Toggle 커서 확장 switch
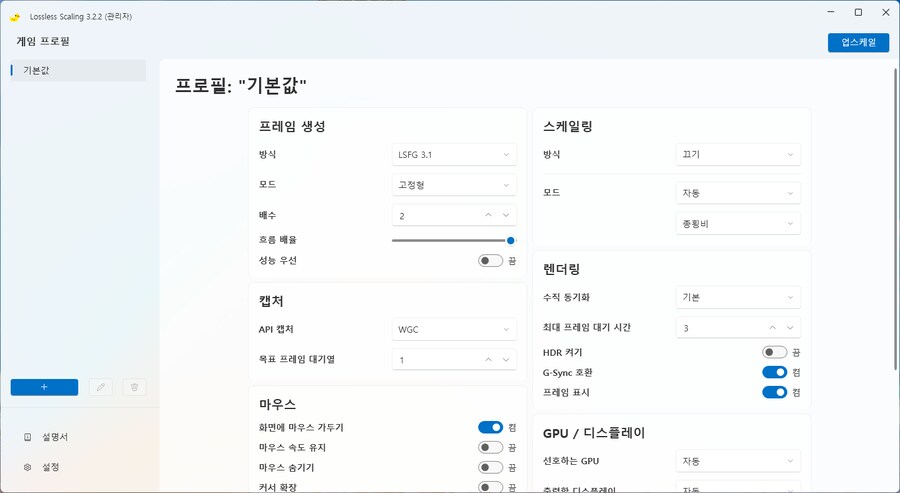This screenshot has width=900, height=493. pyautogui.click(x=490, y=487)
